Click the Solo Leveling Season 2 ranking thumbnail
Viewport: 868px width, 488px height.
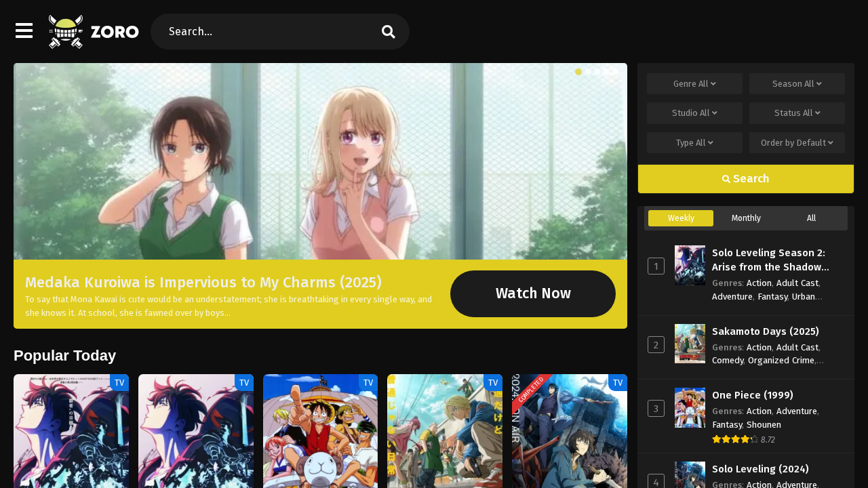tap(690, 265)
